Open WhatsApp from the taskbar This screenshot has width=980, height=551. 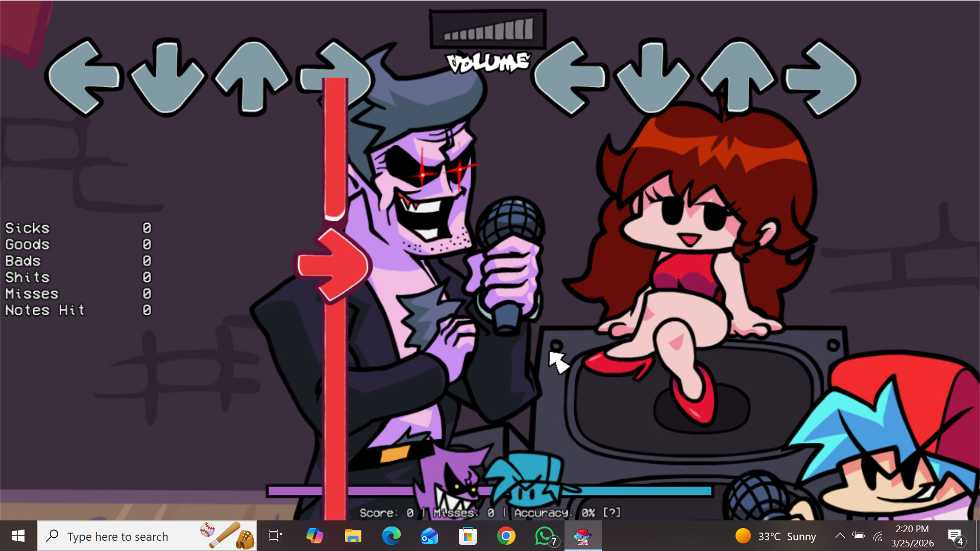(x=545, y=536)
